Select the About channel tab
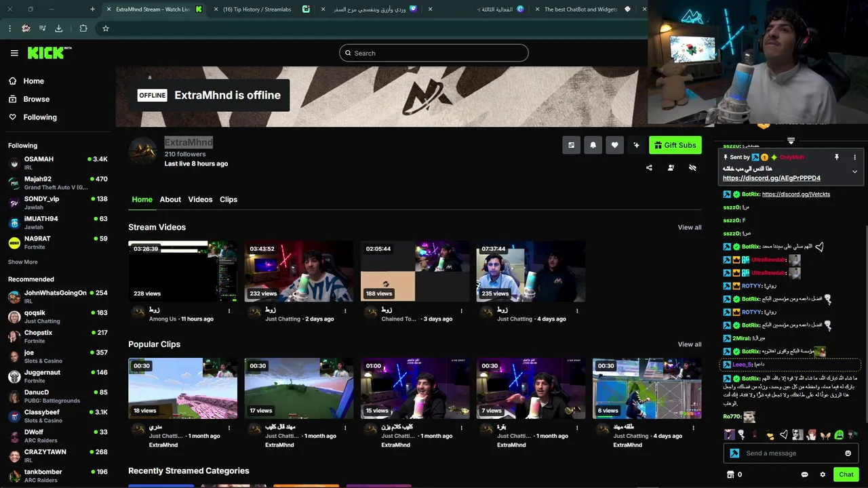This screenshot has height=488, width=868. point(170,199)
